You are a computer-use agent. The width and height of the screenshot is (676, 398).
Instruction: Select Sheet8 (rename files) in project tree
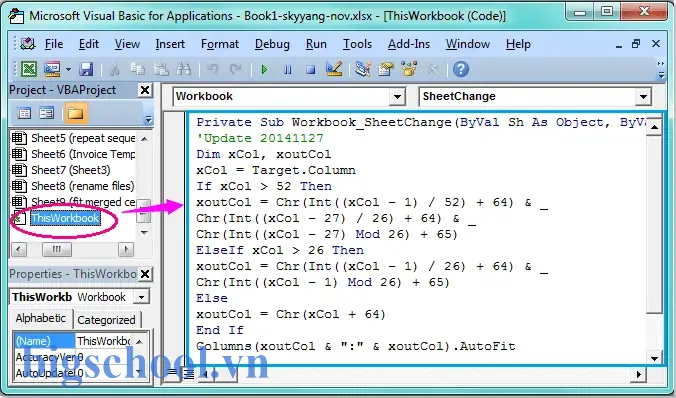(73, 186)
